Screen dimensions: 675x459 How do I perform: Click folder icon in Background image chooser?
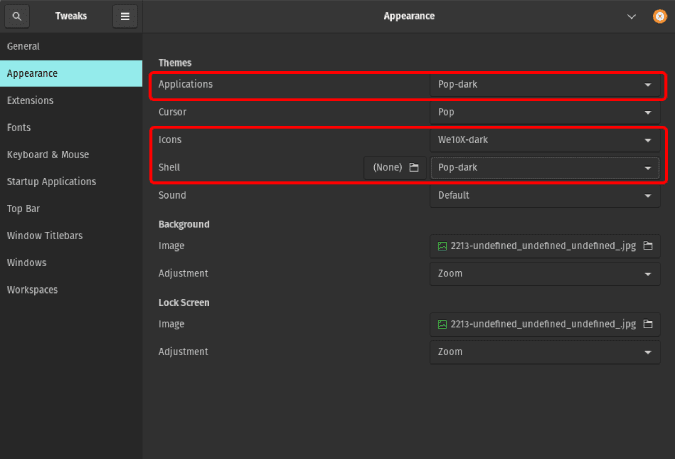tap(647, 246)
